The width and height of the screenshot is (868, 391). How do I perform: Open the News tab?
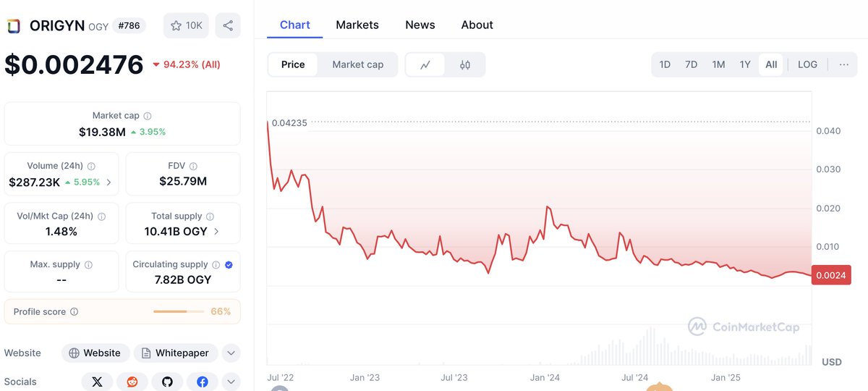[420, 25]
